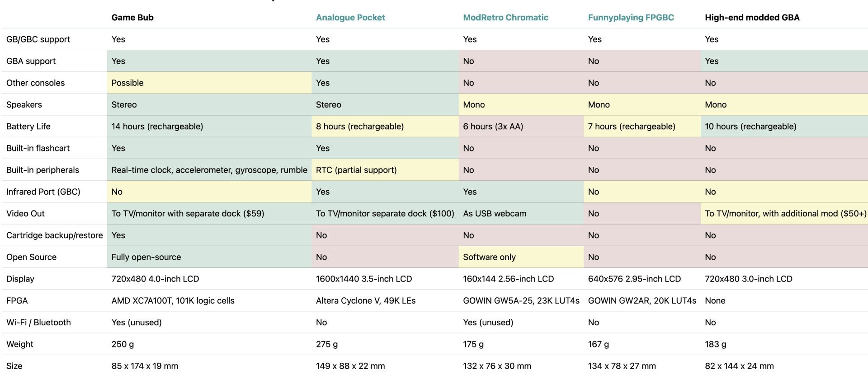Image resolution: width=868 pixels, height=375 pixels.
Task: Click the 'As USB webcam' cell
Action: tap(521, 213)
